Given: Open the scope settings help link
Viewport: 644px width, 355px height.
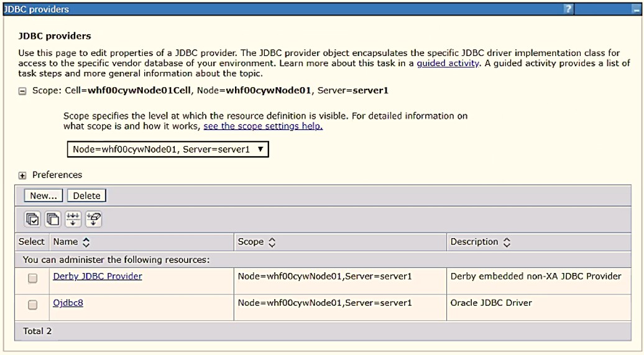Looking at the screenshot, I should pos(264,126).
